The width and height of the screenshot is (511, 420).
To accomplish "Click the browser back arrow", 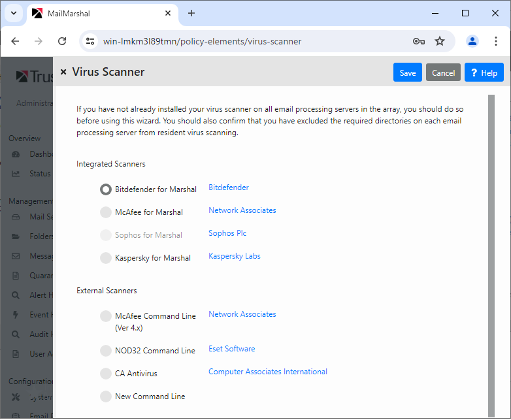I will [16, 41].
